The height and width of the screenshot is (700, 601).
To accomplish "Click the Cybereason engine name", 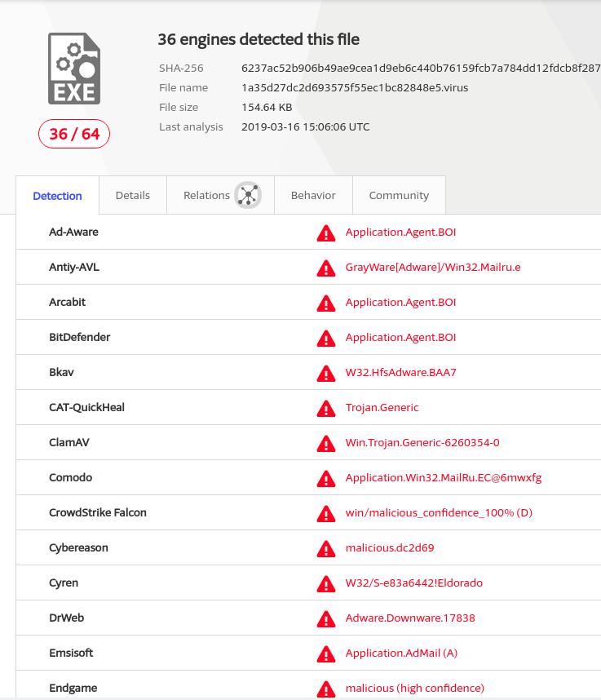I will click(x=78, y=547).
